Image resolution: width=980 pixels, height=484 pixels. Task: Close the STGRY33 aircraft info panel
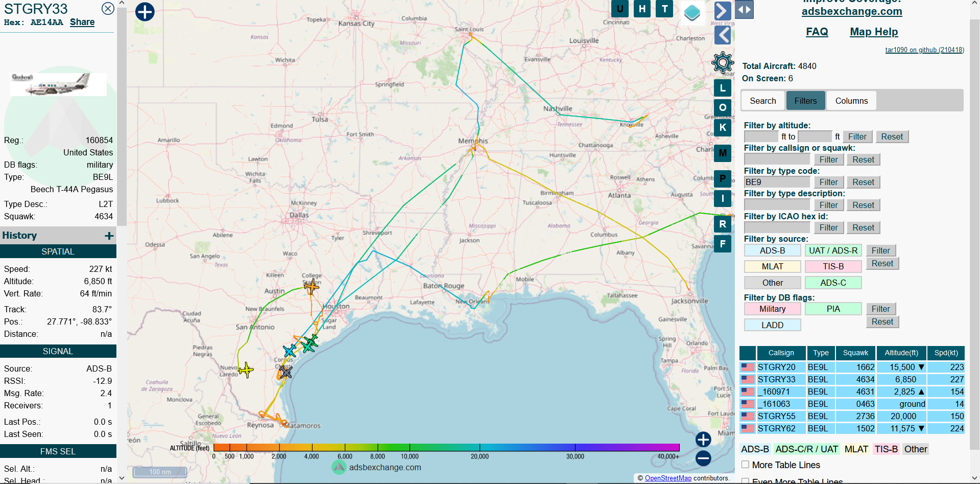pos(108,8)
